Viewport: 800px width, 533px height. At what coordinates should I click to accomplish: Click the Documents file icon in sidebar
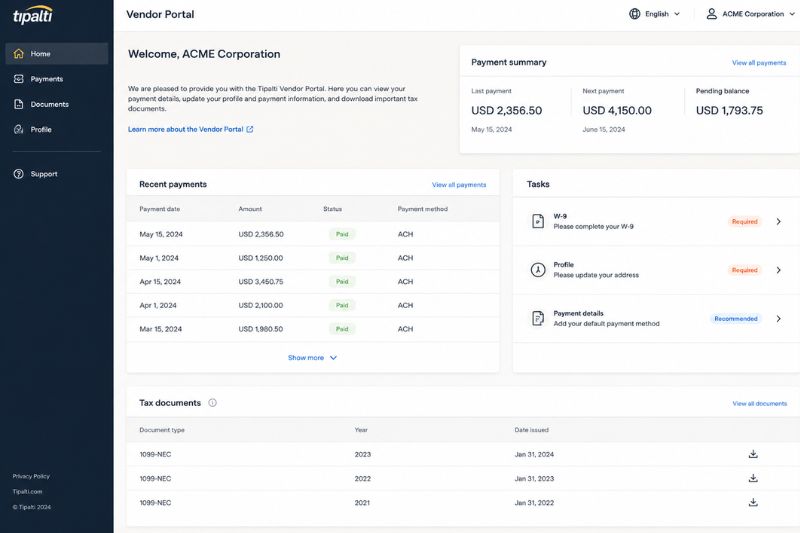coord(19,104)
